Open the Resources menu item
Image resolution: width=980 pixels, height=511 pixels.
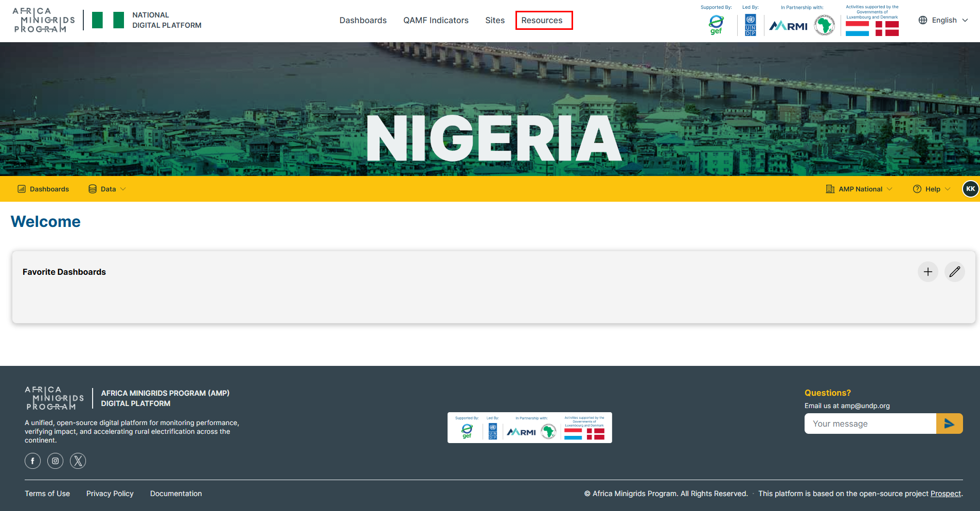pyautogui.click(x=542, y=21)
